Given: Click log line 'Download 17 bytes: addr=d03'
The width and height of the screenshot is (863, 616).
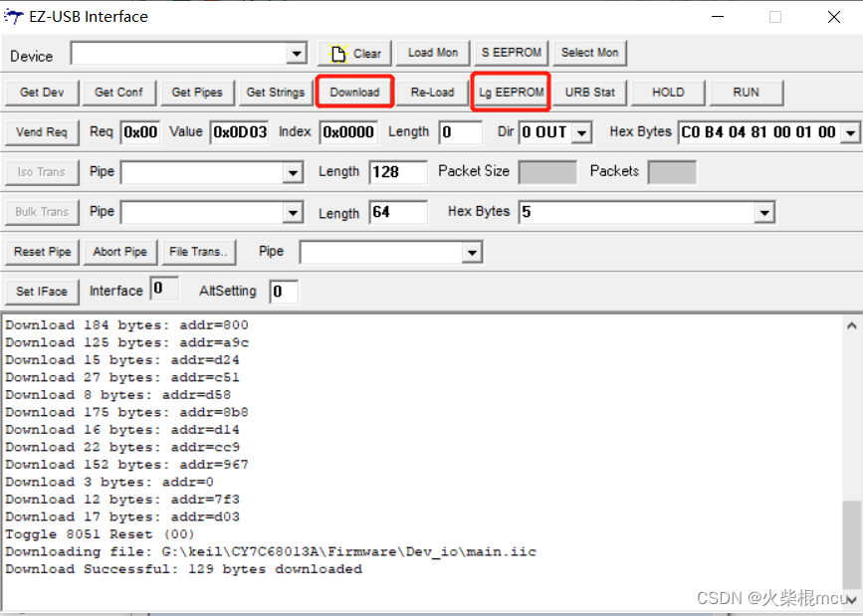Looking at the screenshot, I should click(x=122, y=516).
